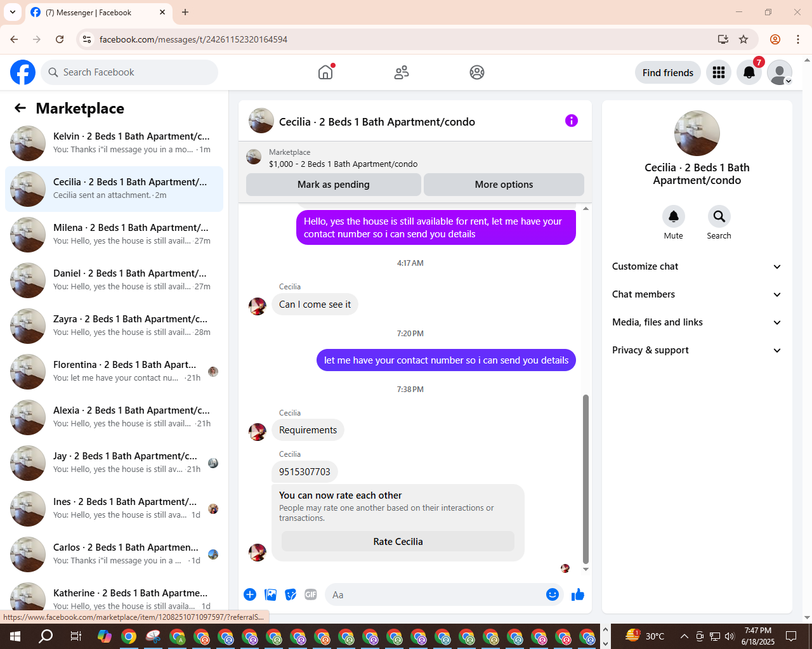The width and height of the screenshot is (812, 649).
Task: Reload the Messenger page
Action: point(60,39)
